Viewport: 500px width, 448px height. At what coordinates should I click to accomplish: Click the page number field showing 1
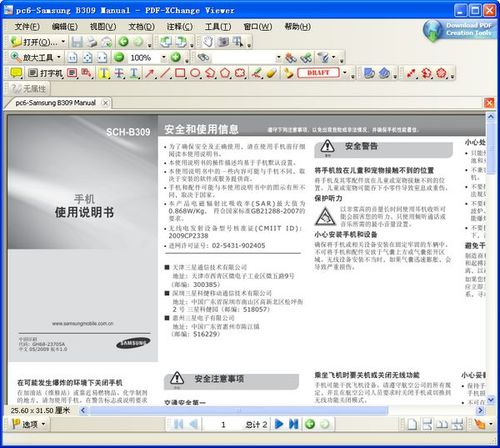click(x=223, y=425)
